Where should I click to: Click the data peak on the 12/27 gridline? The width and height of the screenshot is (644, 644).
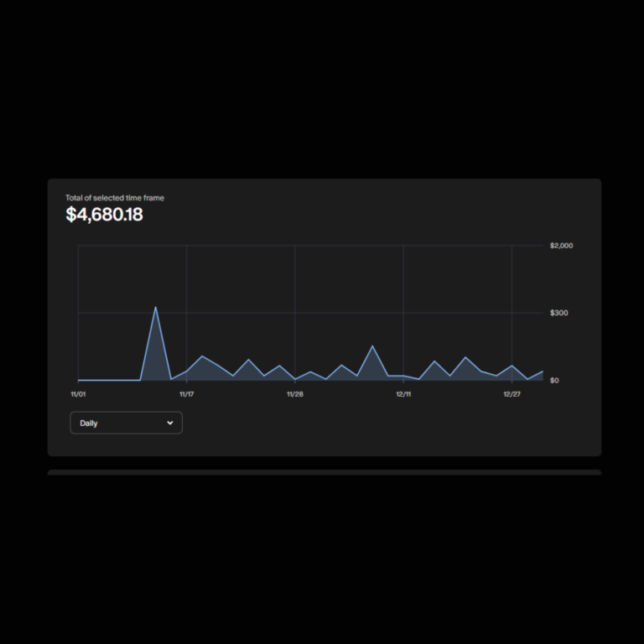coord(512,366)
